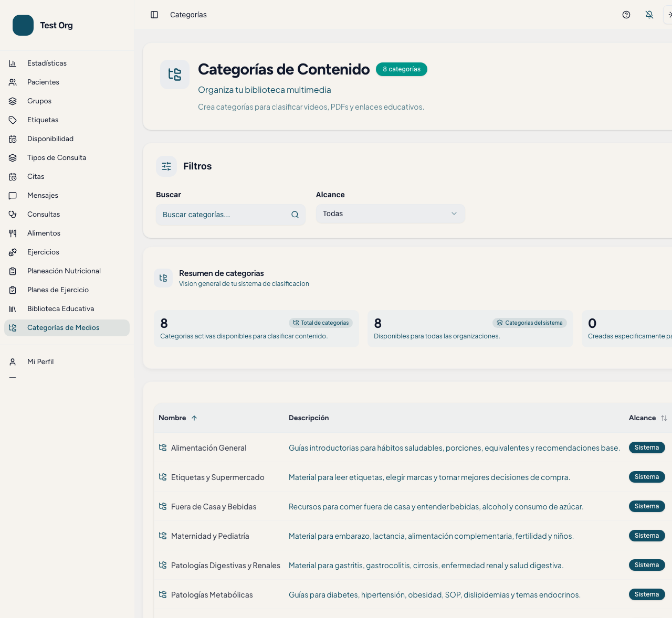Select the 'Fuera de Casa y Bebidas' row name
Image resolution: width=672 pixels, height=618 pixels.
[x=214, y=507]
